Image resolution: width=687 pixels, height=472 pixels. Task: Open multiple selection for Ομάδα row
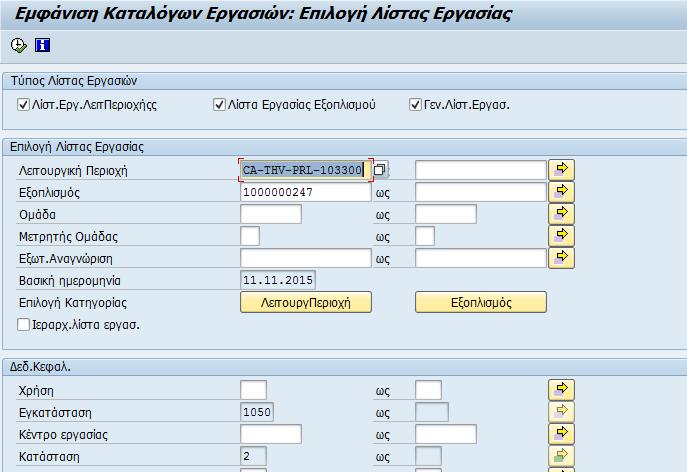[x=561, y=214]
